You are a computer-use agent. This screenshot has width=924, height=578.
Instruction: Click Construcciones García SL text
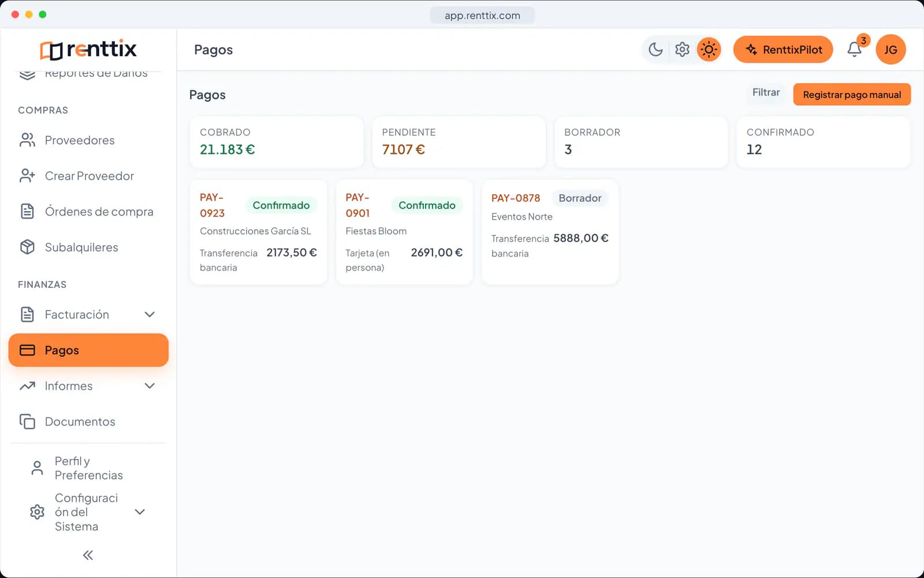255,231
